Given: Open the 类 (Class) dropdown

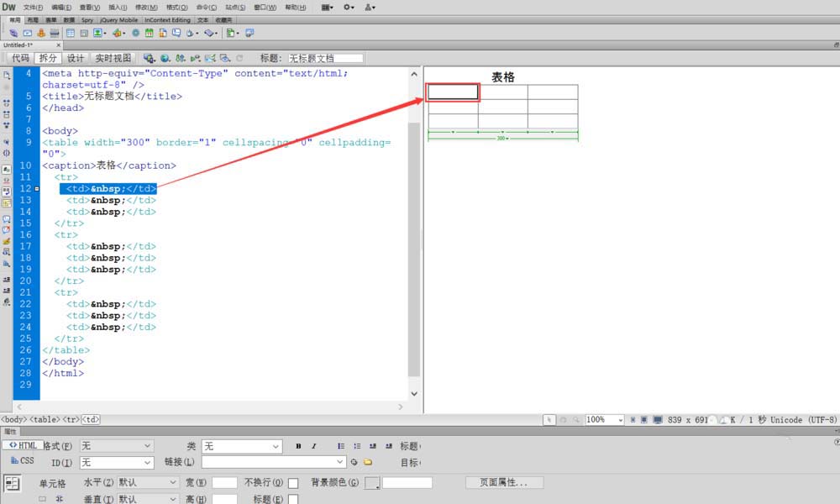Looking at the screenshot, I should 242,446.
